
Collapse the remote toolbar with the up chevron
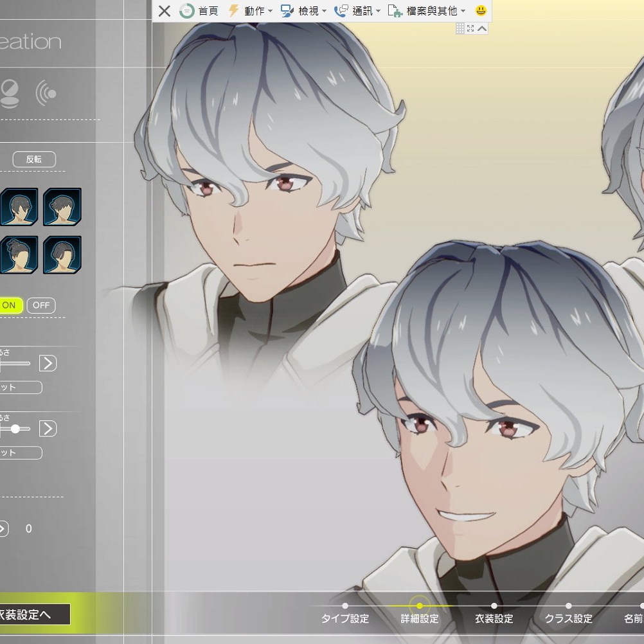[x=482, y=28]
